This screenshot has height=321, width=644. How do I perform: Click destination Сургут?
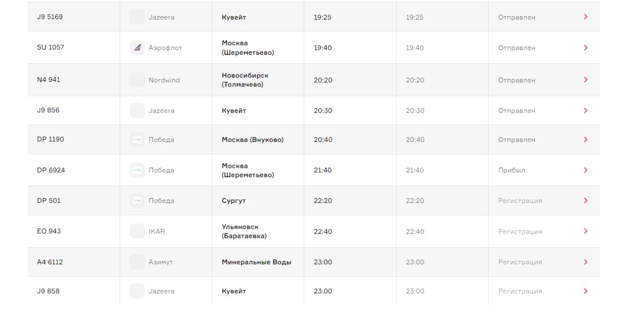234,201
